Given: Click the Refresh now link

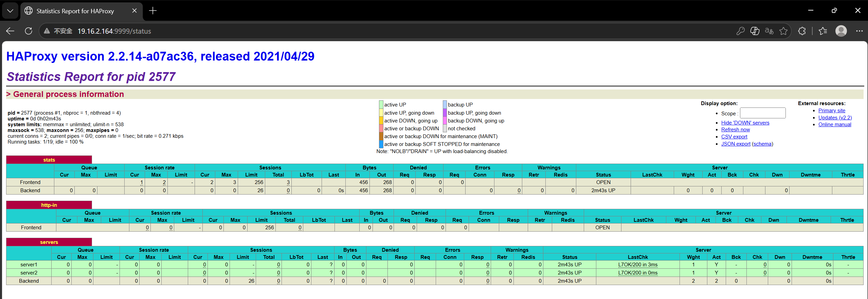Looking at the screenshot, I should click(x=736, y=130).
